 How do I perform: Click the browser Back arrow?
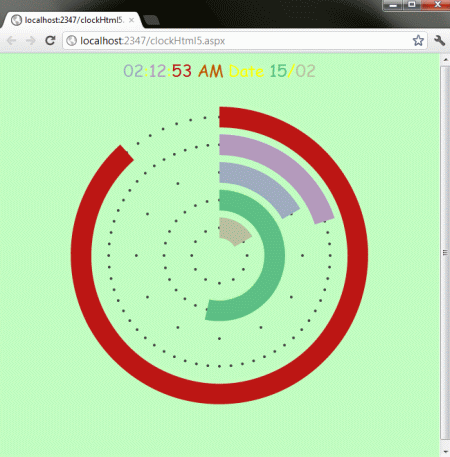tap(12, 41)
